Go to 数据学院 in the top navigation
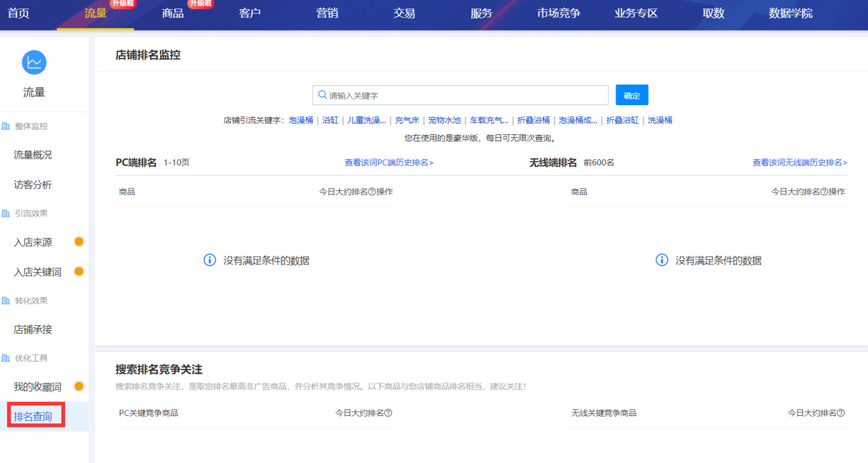This screenshot has height=463, width=868. (790, 13)
